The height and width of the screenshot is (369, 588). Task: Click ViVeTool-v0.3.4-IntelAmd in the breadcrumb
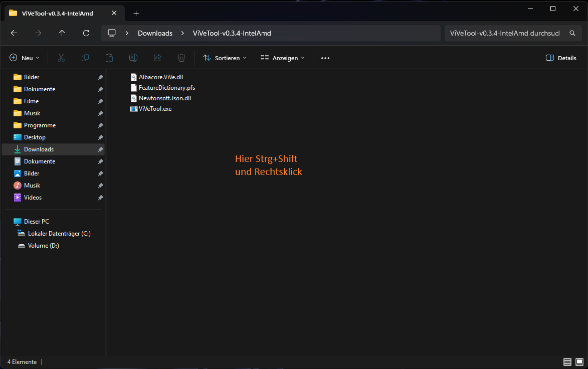(232, 33)
